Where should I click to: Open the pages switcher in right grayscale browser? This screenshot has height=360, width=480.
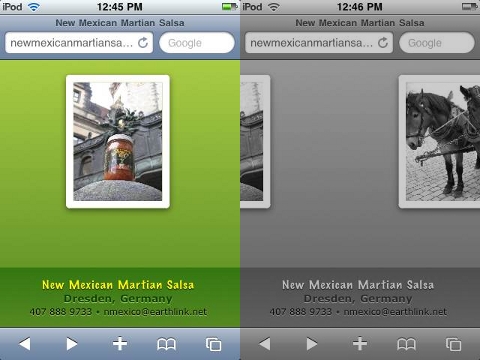pyautogui.click(x=453, y=344)
